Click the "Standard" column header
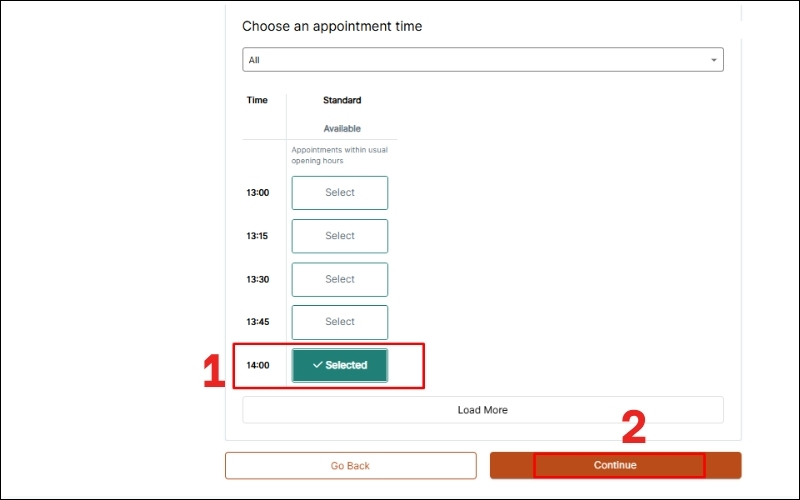 [x=342, y=100]
